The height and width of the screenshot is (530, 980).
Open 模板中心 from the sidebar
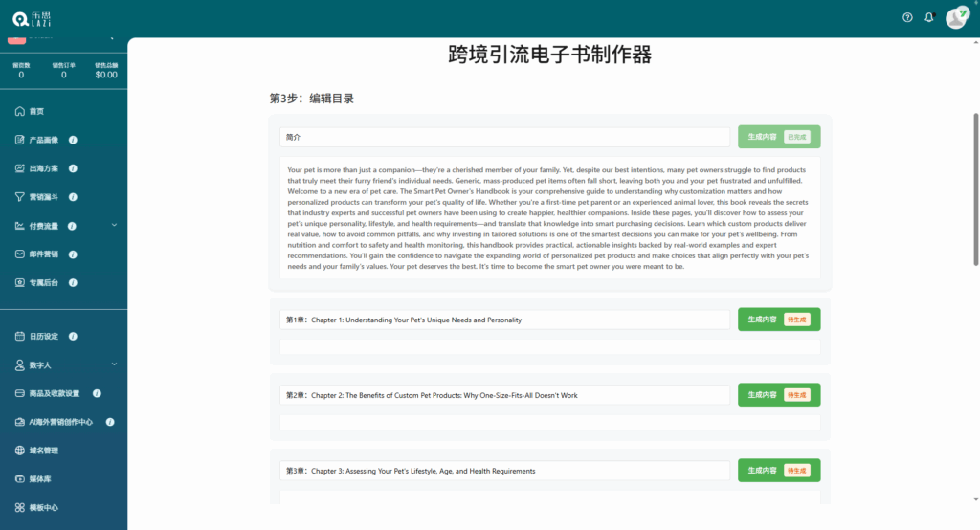click(43, 507)
